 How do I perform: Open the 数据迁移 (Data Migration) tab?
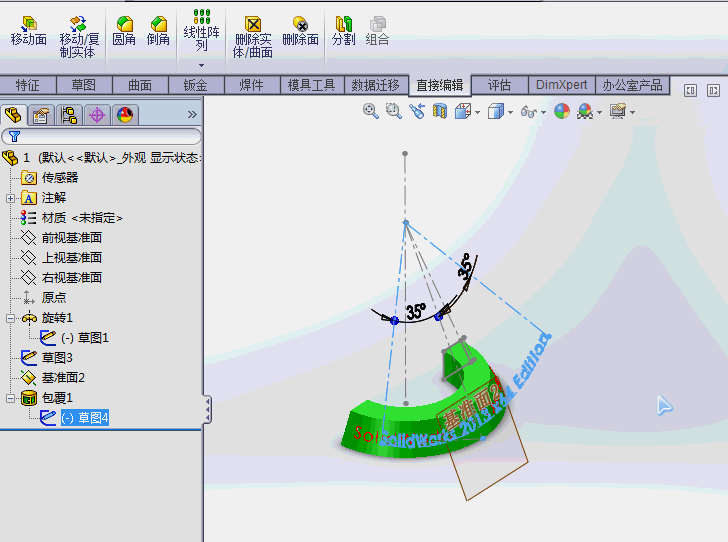(x=376, y=85)
